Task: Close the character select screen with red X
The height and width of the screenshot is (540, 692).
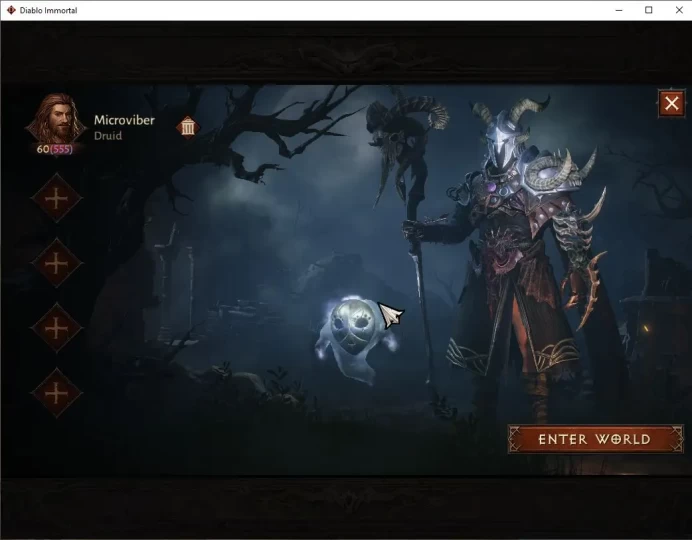Action: pos(672,104)
